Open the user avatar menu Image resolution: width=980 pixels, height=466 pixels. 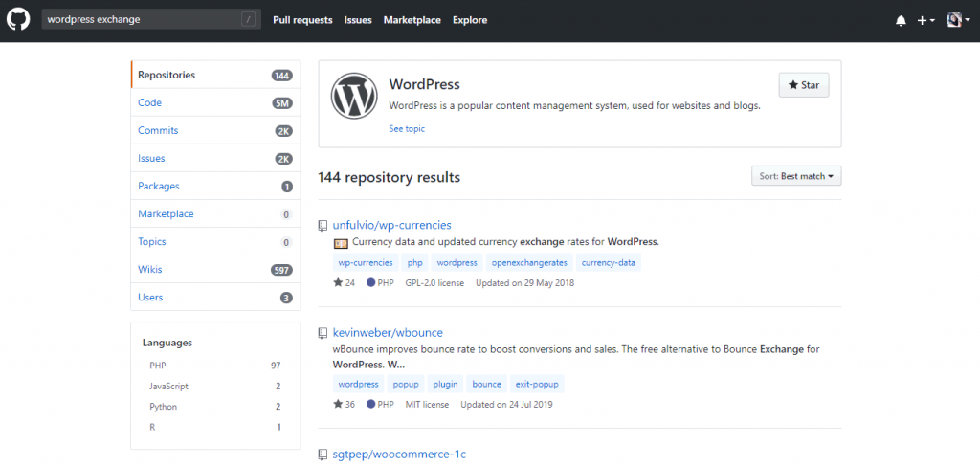[x=958, y=20]
